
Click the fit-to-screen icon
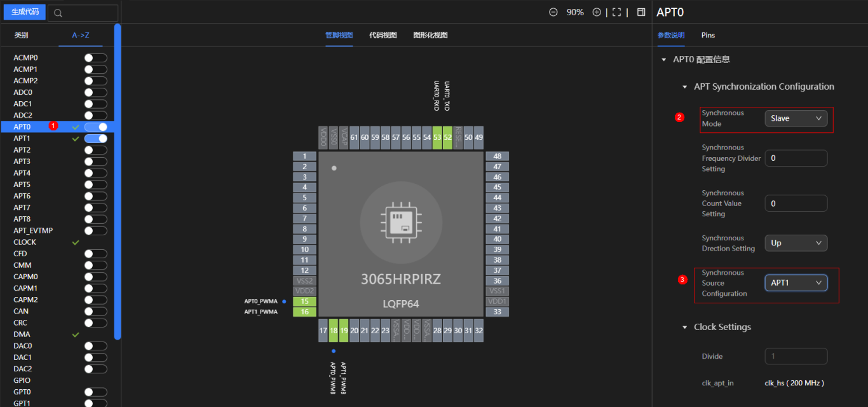616,12
